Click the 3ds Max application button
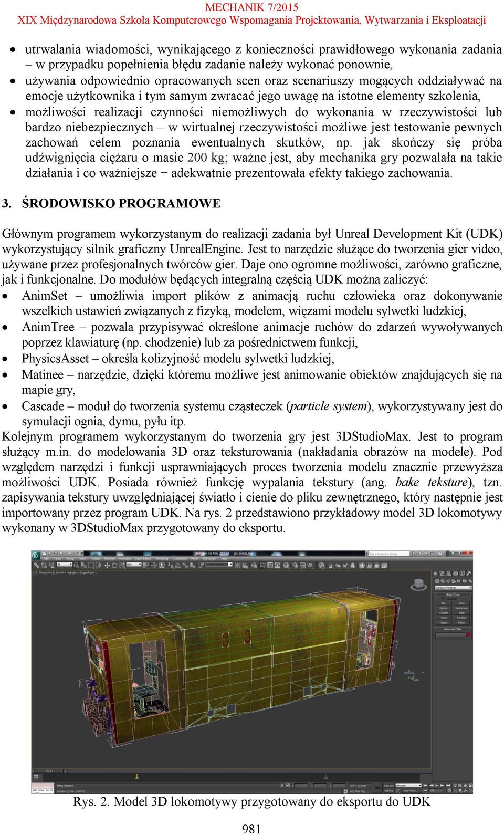The height and width of the screenshot is (835, 504). click(x=36, y=555)
